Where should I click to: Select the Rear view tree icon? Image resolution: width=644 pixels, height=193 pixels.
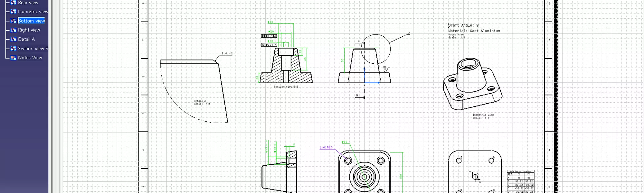13,3
